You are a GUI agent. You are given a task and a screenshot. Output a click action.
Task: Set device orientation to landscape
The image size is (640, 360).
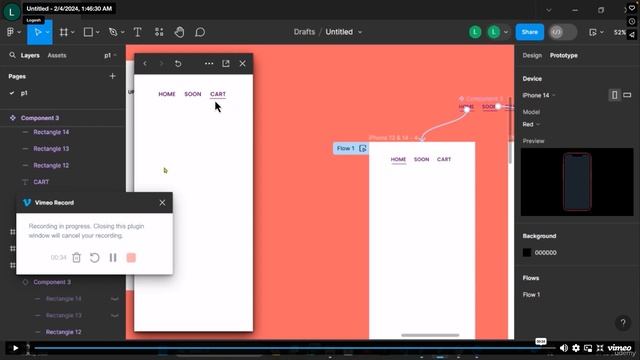click(x=627, y=95)
